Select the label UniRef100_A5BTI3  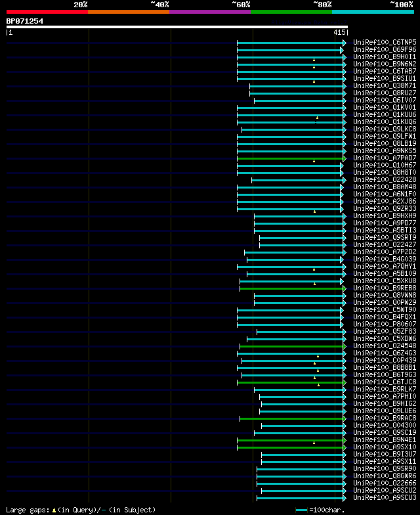click(x=385, y=230)
